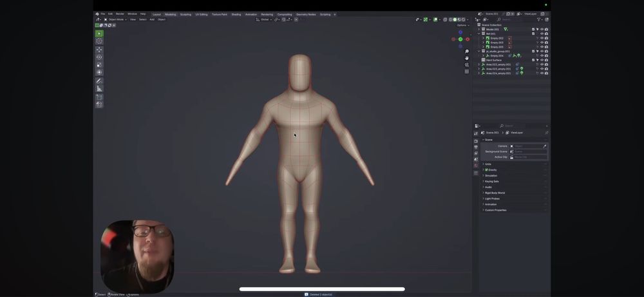This screenshot has width=644, height=297.
Task: Open the Render properties tab icon
Action: tap(476, 141)
